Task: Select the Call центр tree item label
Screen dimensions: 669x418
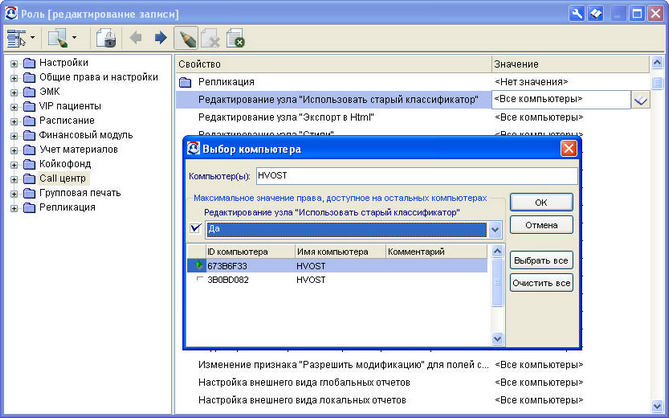Action: [62, 179]
